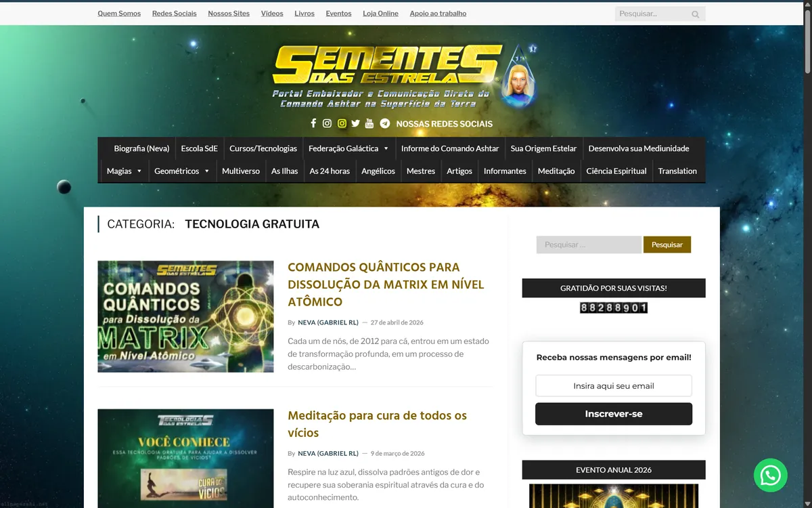Go to Eventos top link

338,14
